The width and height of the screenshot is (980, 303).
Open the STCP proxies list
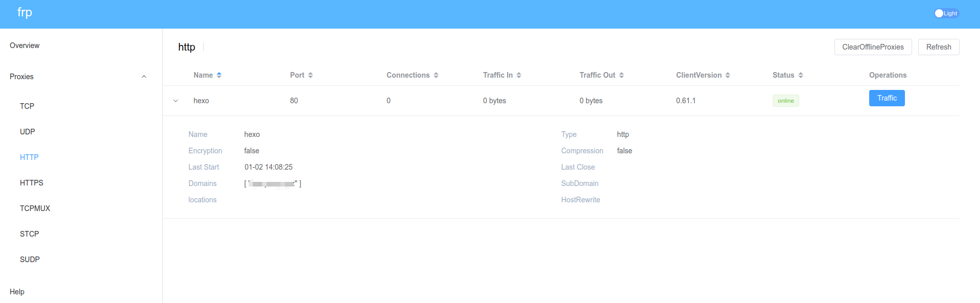click(x=30, y=234)
